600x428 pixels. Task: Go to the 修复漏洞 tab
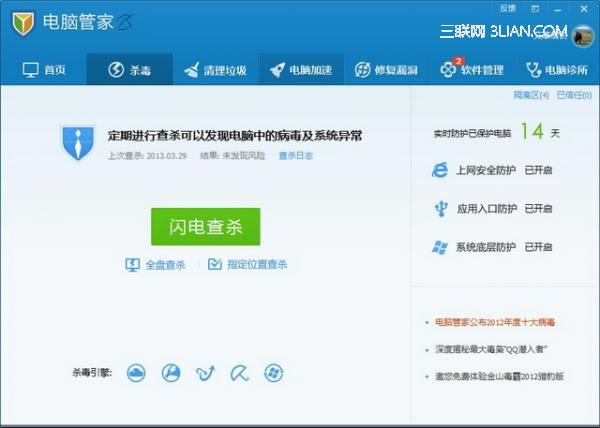pyautogui.click(x=387, y=70)
